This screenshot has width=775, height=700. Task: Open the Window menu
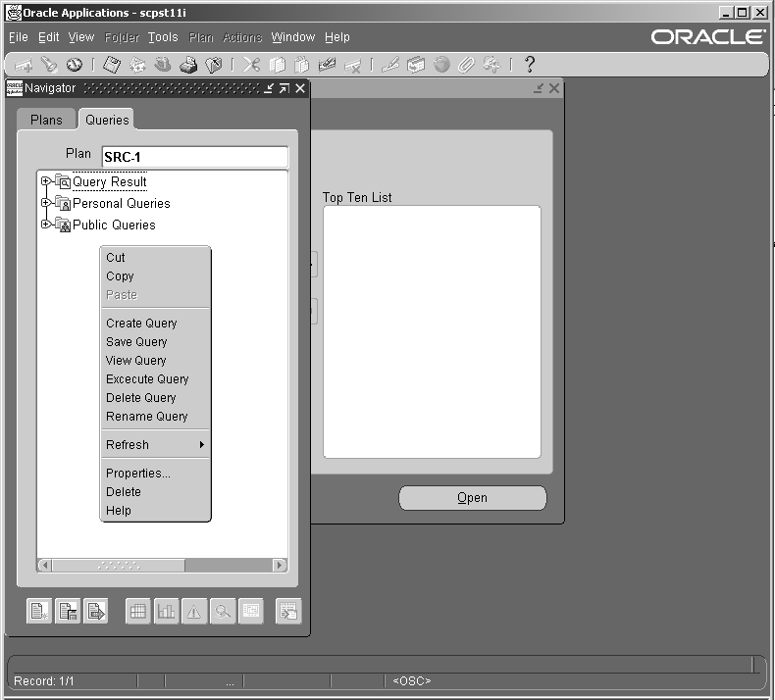(x=292, y=37)
